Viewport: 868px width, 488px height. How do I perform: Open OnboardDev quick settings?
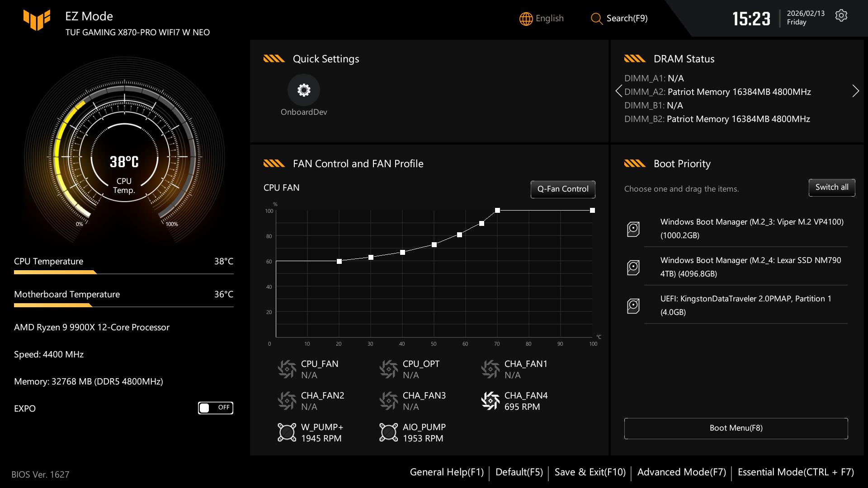click(x=304, y=90)
